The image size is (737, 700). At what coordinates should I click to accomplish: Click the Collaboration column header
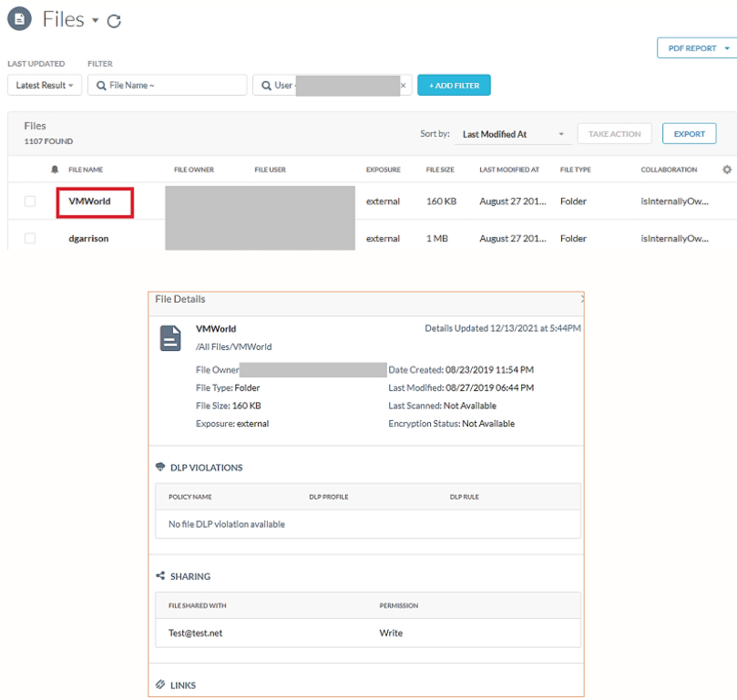[x=669, y=170]
